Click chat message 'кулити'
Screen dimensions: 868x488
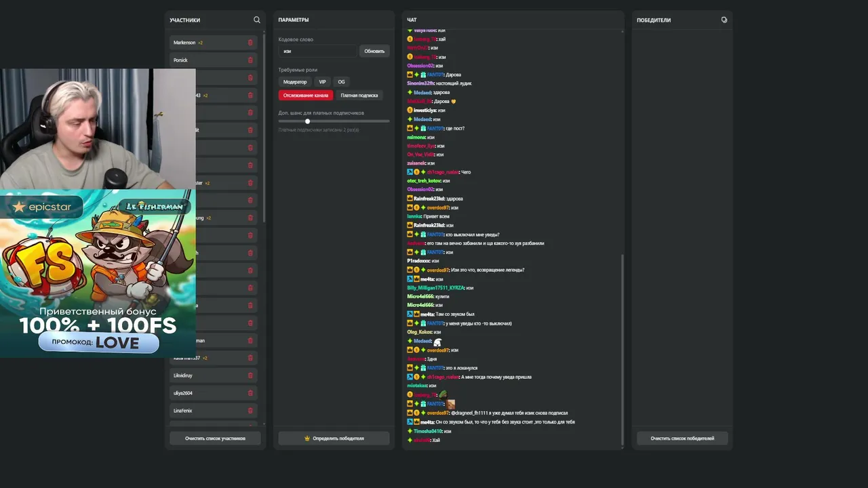click(x=443, y=297)
